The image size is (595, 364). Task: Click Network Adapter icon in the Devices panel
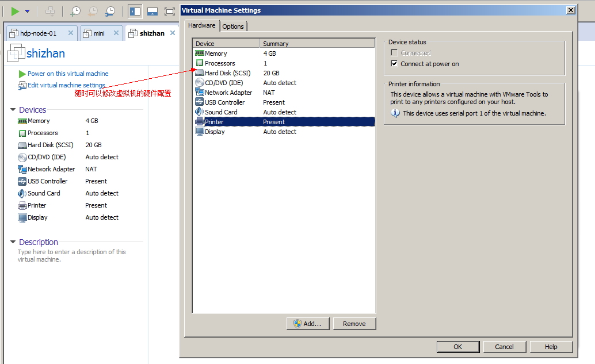click(x=22, y=169)
